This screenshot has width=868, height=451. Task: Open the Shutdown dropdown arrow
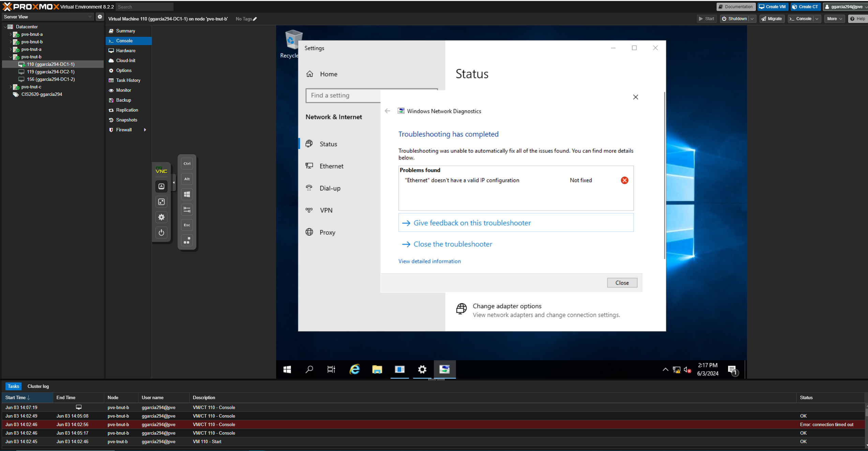(752, 19)
